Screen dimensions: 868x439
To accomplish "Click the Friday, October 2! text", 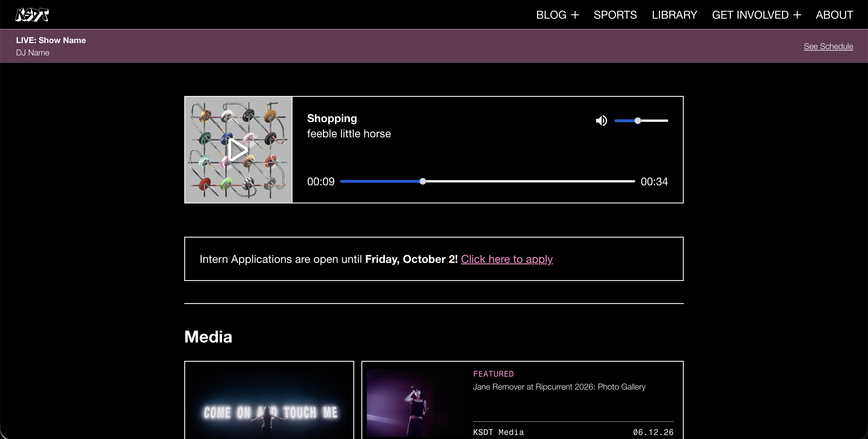I will point(411,259).
